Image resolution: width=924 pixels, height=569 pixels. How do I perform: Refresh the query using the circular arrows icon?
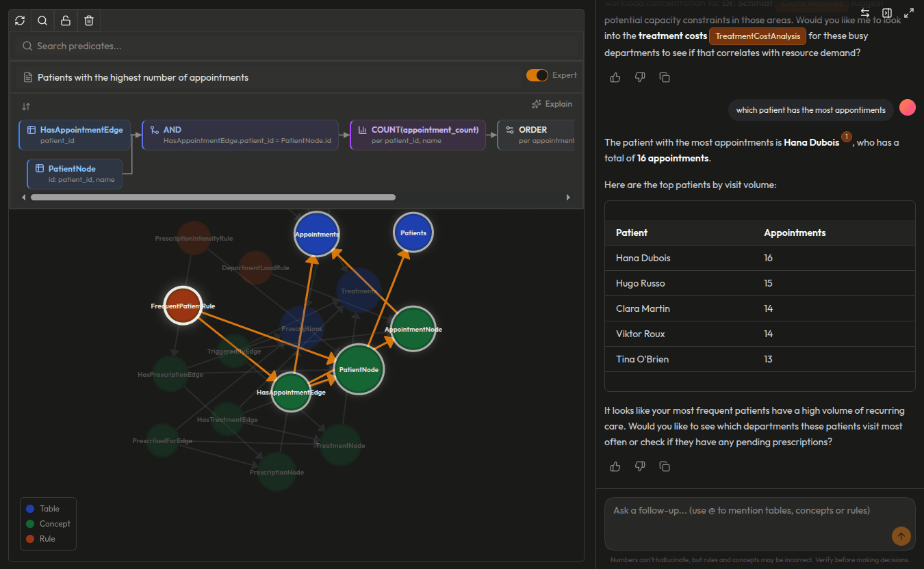(x=19, y=21)
